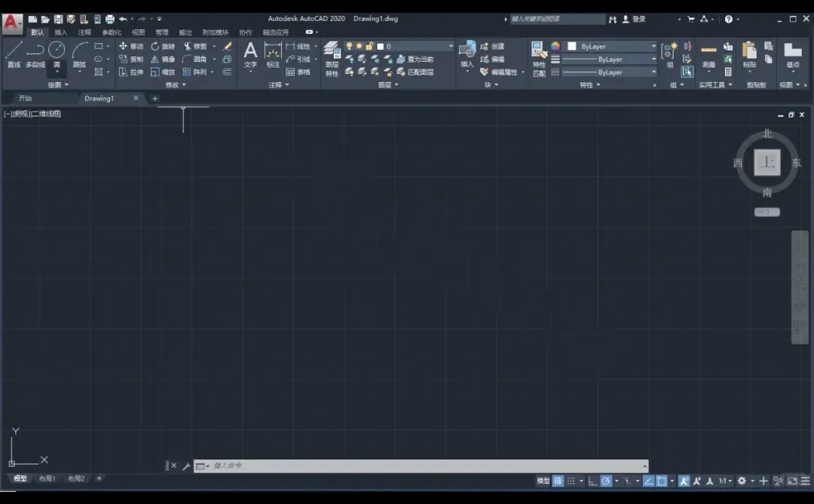Open the 视图 menu on the ribbon
This screenshot has height=504, width=814.
pyautogui.click(x=139, y=32)
